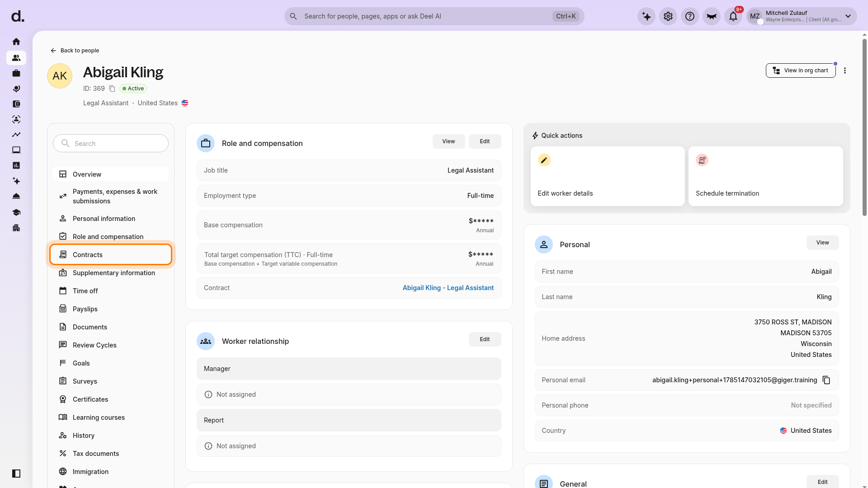Open the three-dot more options menu
This screenshot has height=488, width=868.
[x=845, y=70]
